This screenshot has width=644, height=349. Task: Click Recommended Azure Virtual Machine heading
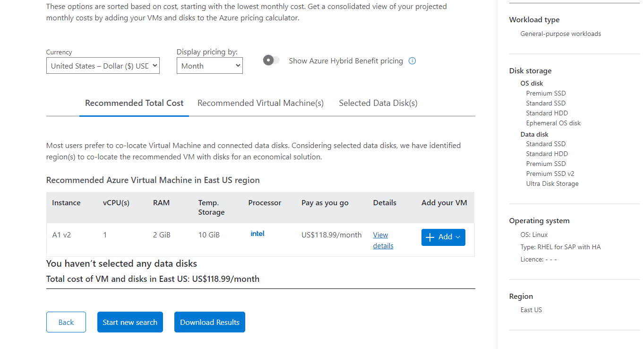[153, 180]
